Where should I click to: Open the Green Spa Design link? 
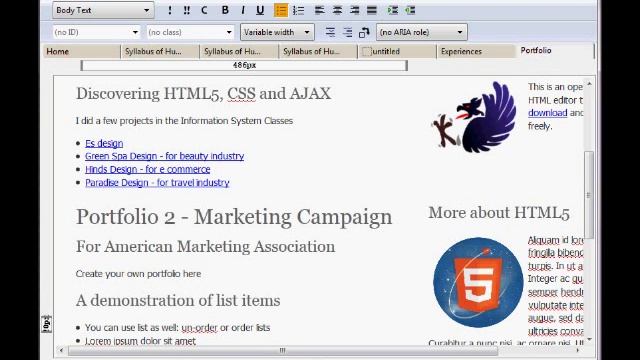164,156
